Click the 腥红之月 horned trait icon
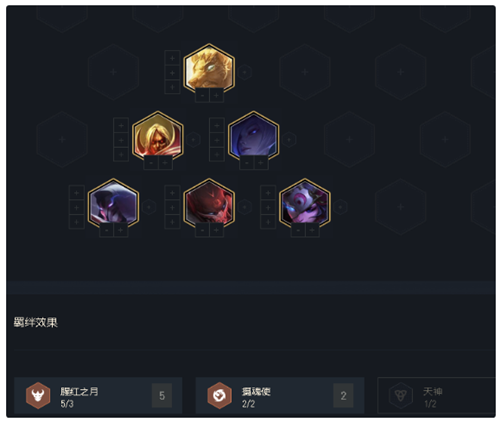Image resolution: width=500 pixels, height=422 pixels. coord(38,396)
